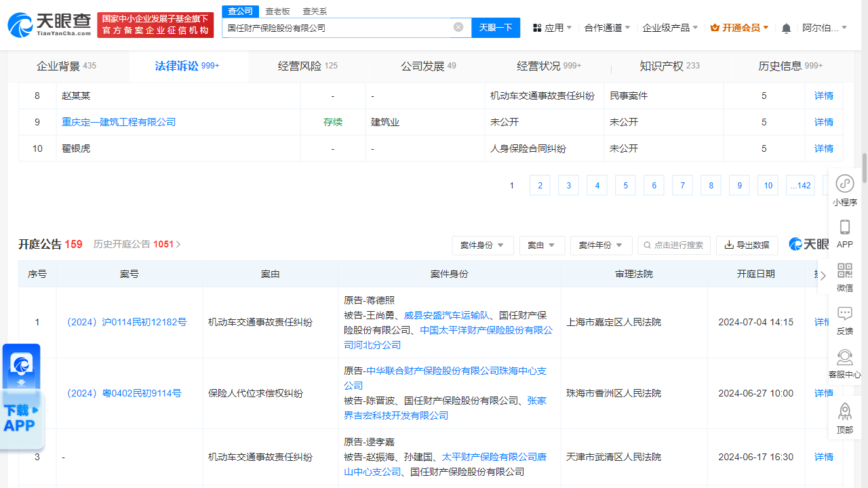Switch to the 查老板 search tab

click(278, 12)
